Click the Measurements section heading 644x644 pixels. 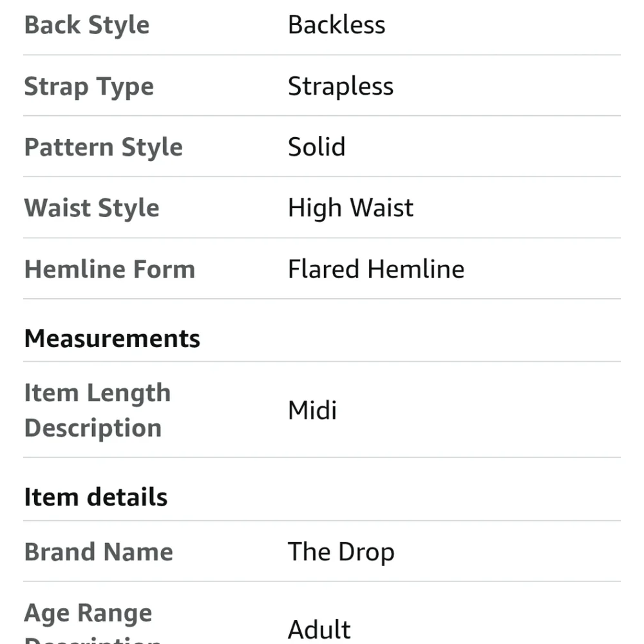tap(112, 338)
